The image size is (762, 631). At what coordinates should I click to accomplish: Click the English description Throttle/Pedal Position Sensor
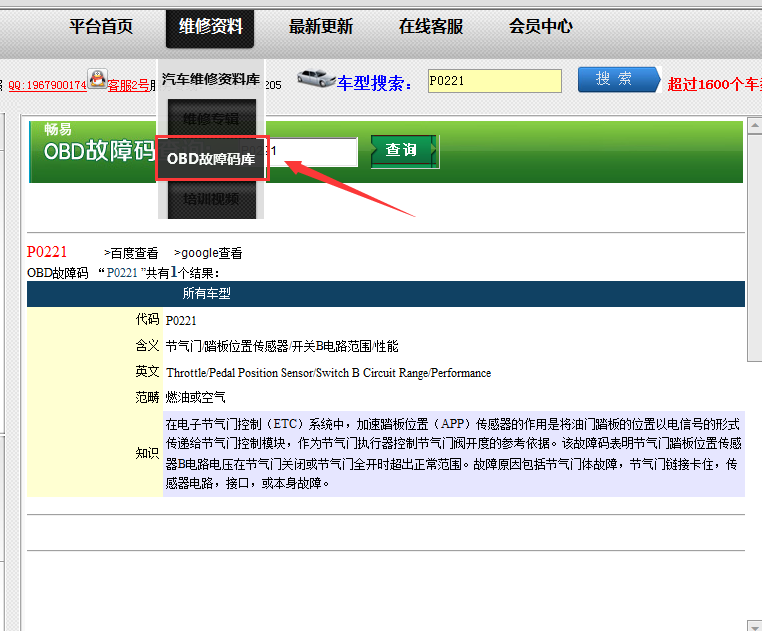tap(329, 373)
